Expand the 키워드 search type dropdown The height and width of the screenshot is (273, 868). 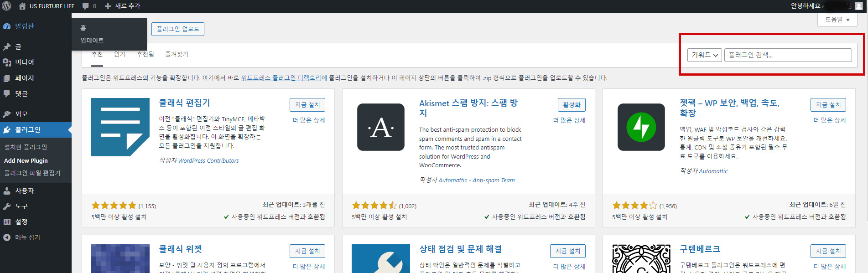(x=704, y=55)
